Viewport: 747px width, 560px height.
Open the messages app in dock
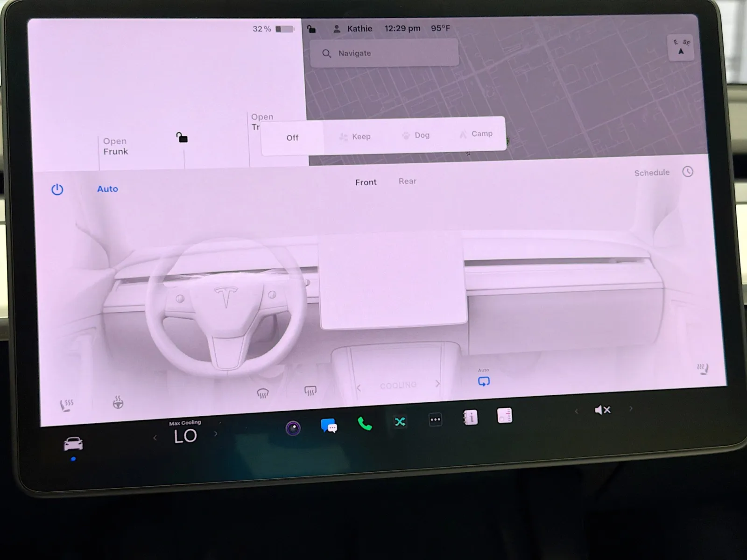pyautogui.click(x=329, y=426)
